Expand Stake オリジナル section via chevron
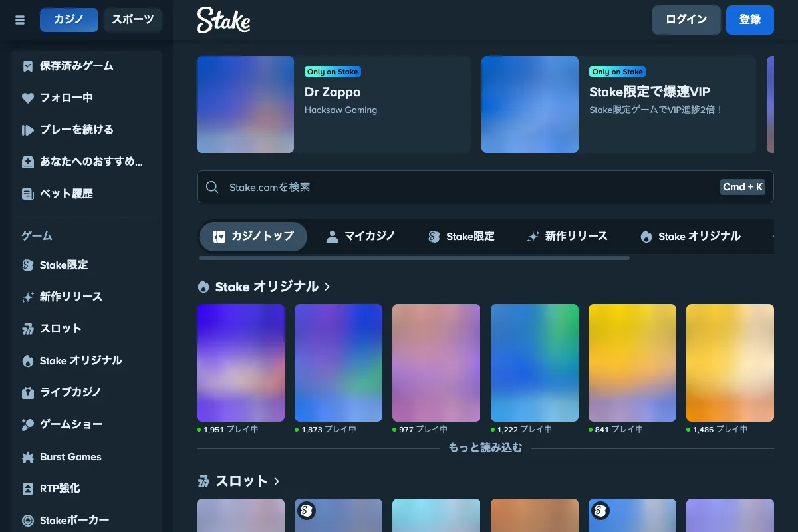Viewport: 798px width, 532px height. 327,287
